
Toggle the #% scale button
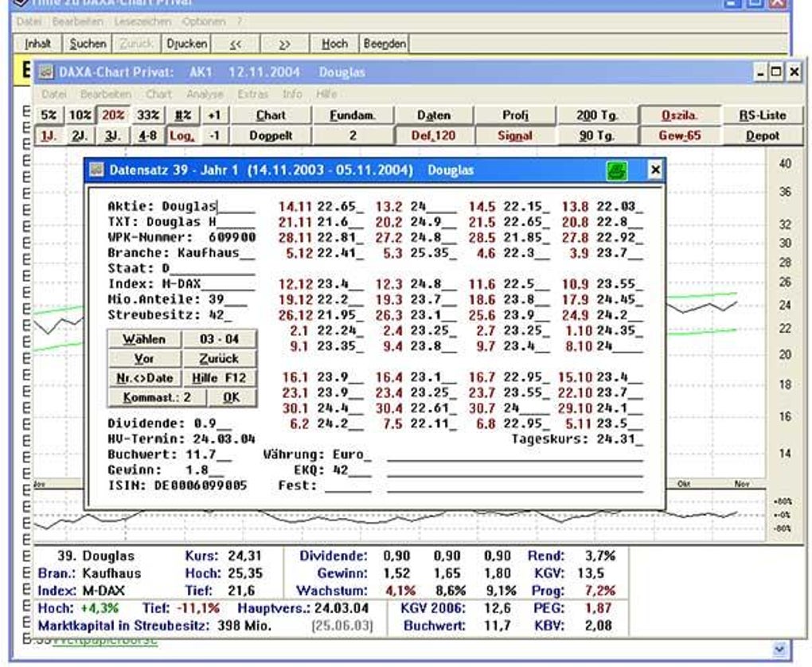[x=183, y=115]
